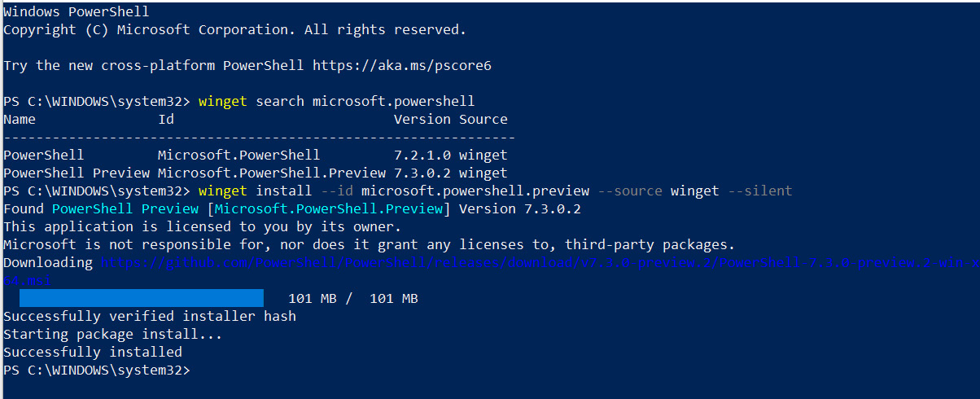Screen dimensions: 980x399
Task: Select the 'Id' column header
Action: 166,120
